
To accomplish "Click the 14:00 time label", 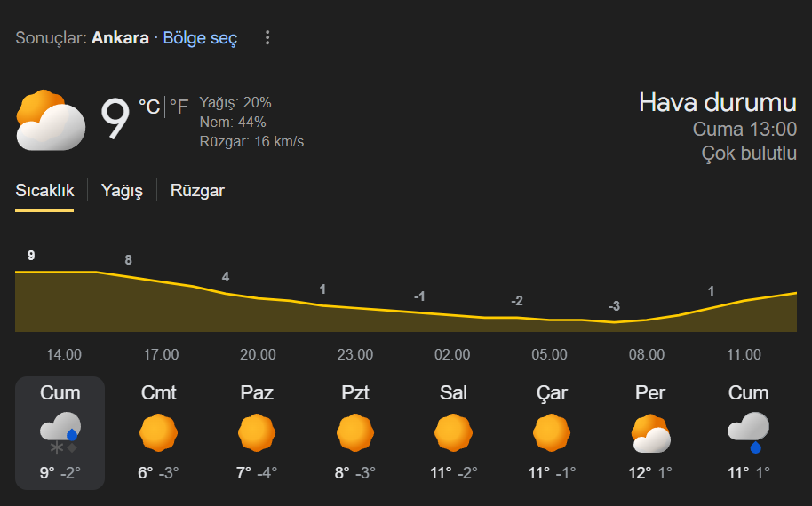I will tap(64, 355).
